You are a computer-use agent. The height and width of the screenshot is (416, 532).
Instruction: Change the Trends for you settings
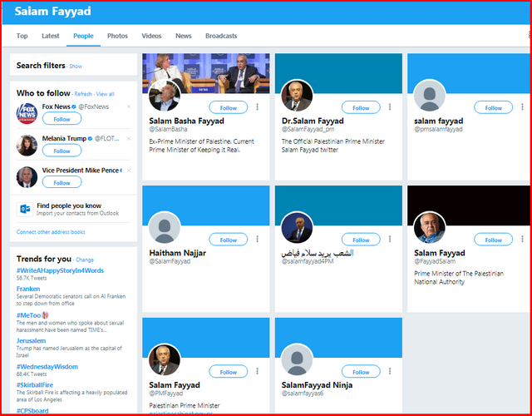[x=85, y=260]
